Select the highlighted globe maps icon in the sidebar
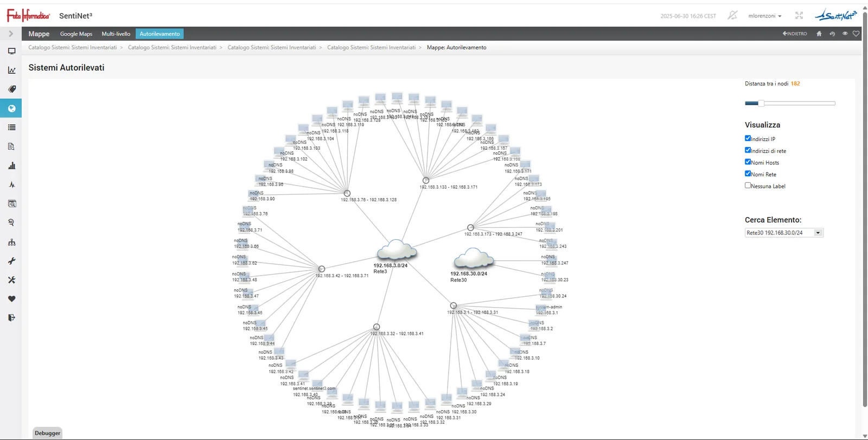Viewport: 868px width, 440px height. click(x=11, y=108)
